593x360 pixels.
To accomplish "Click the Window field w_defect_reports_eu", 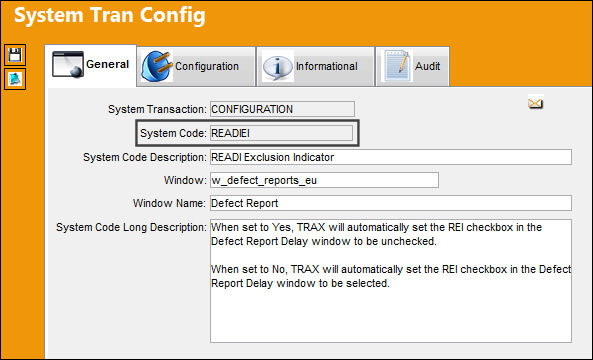I will point(324,180).
